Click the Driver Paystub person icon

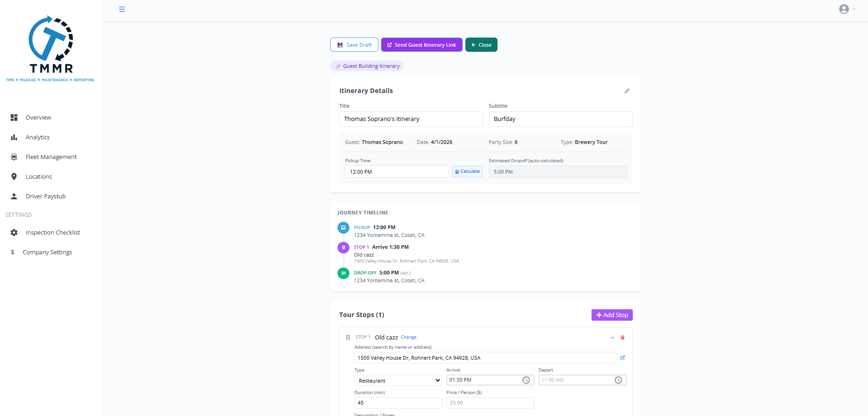pos(14,197)
